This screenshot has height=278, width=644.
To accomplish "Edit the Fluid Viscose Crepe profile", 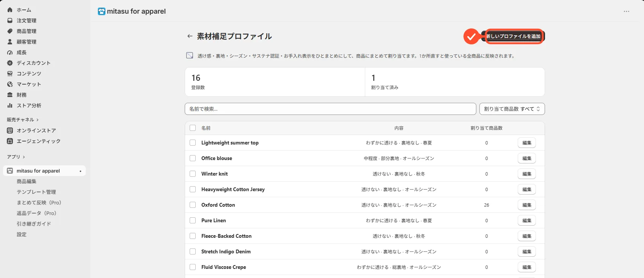I will point(527,267).
